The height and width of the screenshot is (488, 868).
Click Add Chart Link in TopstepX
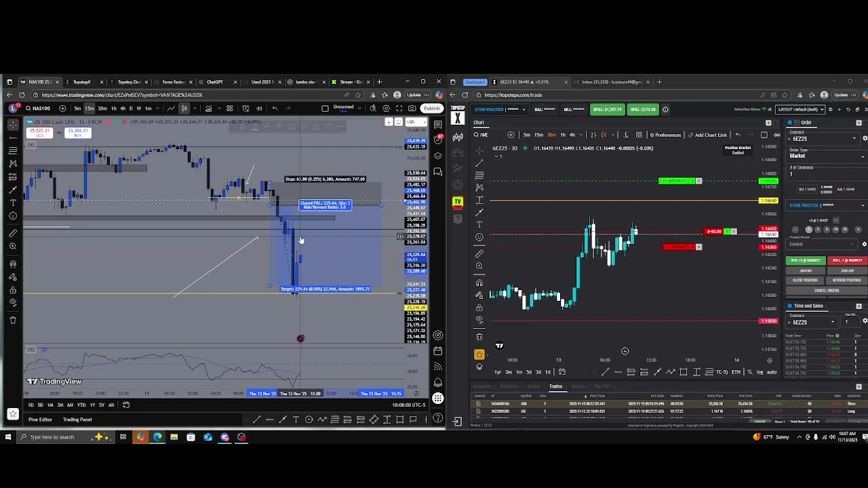click(707, 135)
